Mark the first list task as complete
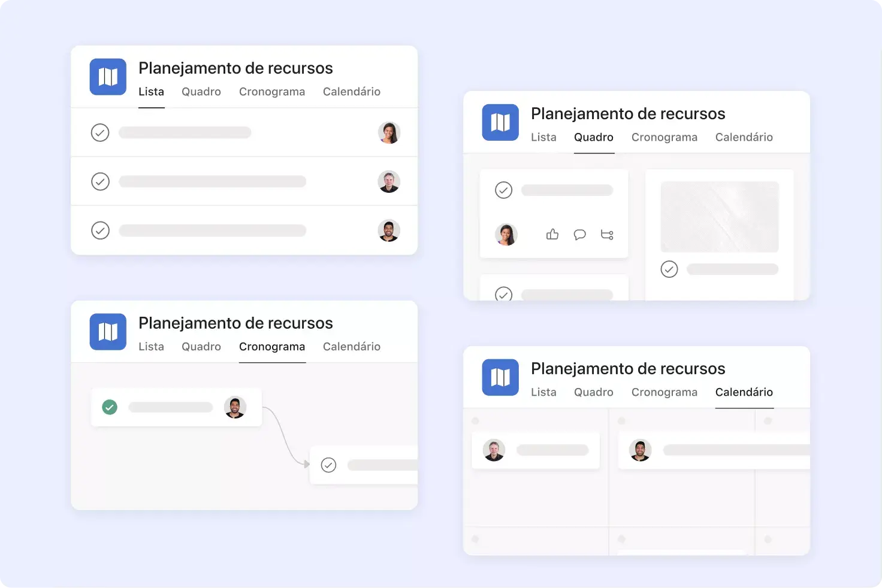This screenshot has height=588, width=882. 100,132
